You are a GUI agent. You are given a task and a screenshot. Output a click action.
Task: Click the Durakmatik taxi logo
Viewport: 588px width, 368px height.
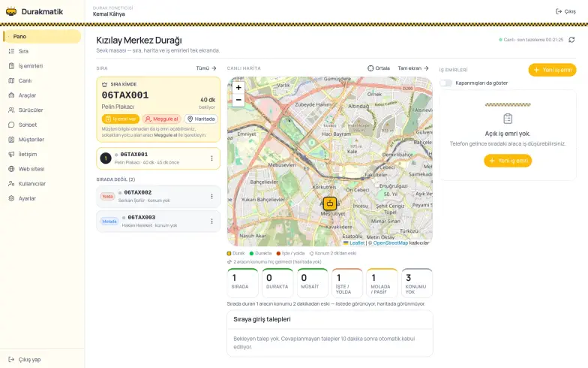11,11
